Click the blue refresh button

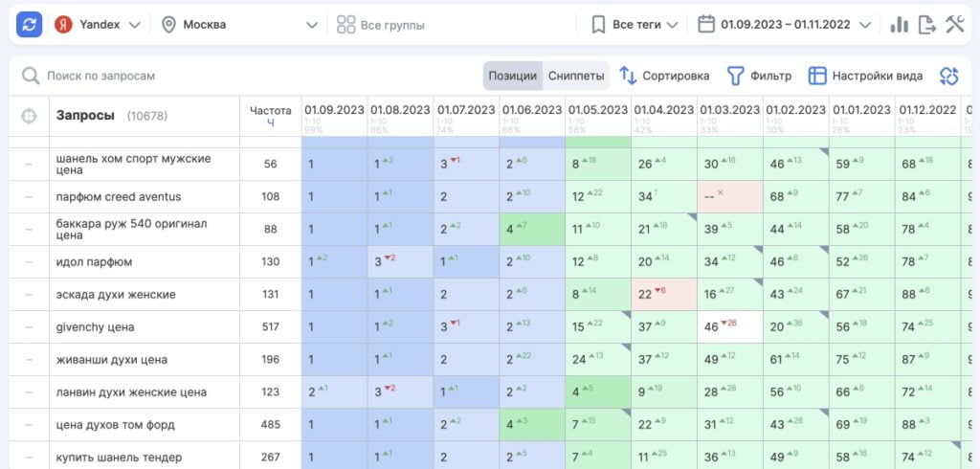coord(29,24)
